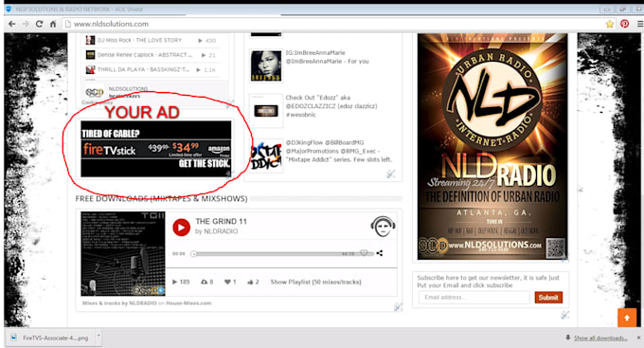Open the browser hamburger menu
This screenshot has height=348, width=644.
coord(639,24)
